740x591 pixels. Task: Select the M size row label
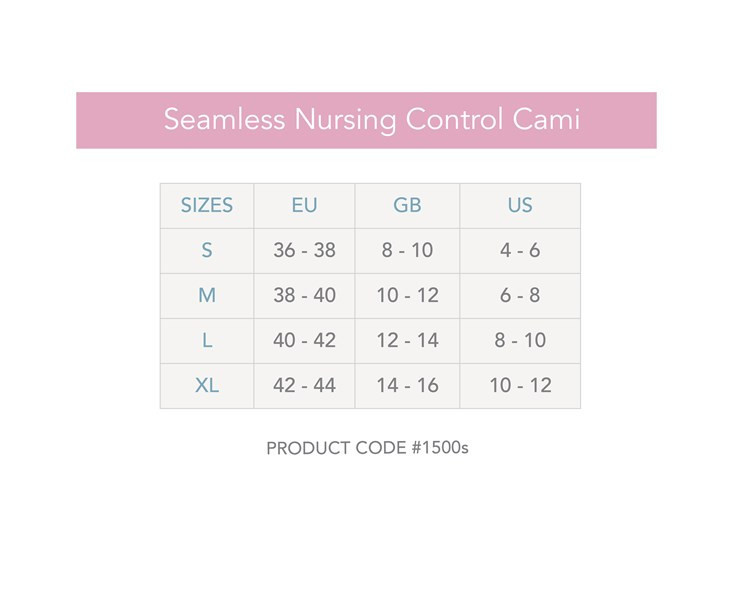[207, 296]
